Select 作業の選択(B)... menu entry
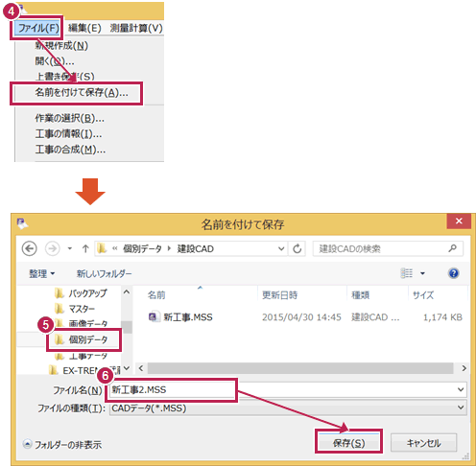The image size is (476, 466). tap(70, 118)
